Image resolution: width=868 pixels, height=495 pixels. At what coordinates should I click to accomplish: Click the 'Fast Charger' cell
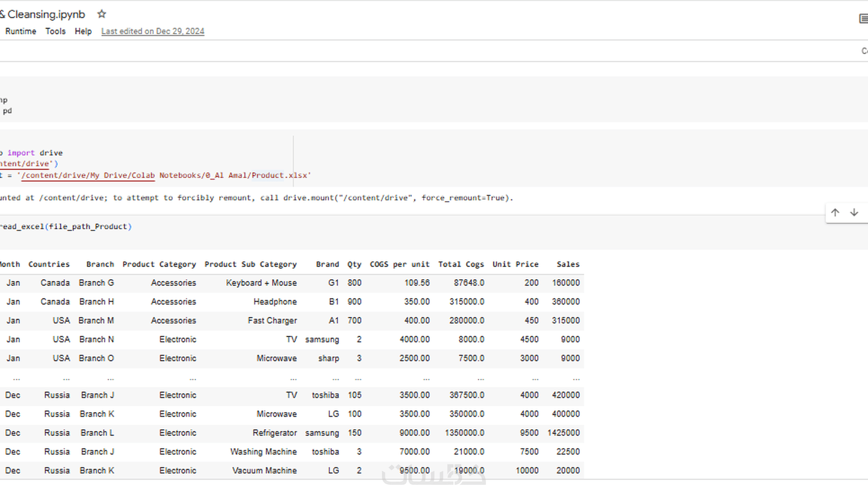coord(272,320)
